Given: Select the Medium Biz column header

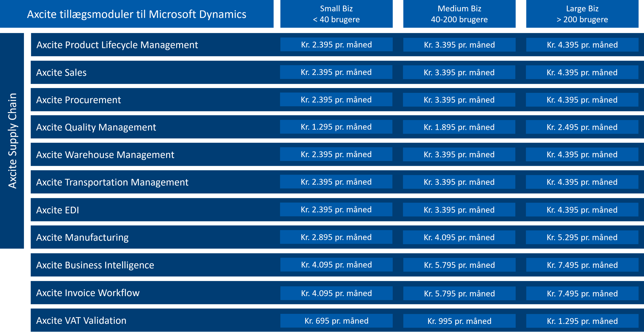Looking at the screenshot, I should pos(459,14).
